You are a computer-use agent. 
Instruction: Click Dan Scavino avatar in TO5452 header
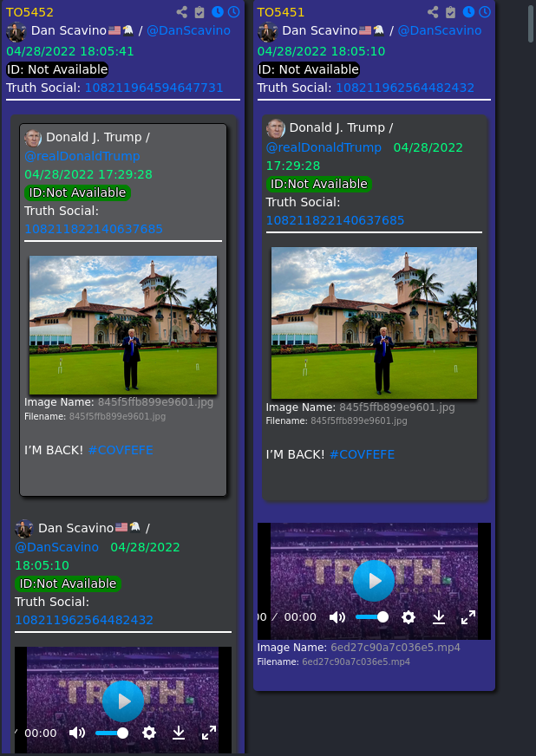click(x=16, y=32)
